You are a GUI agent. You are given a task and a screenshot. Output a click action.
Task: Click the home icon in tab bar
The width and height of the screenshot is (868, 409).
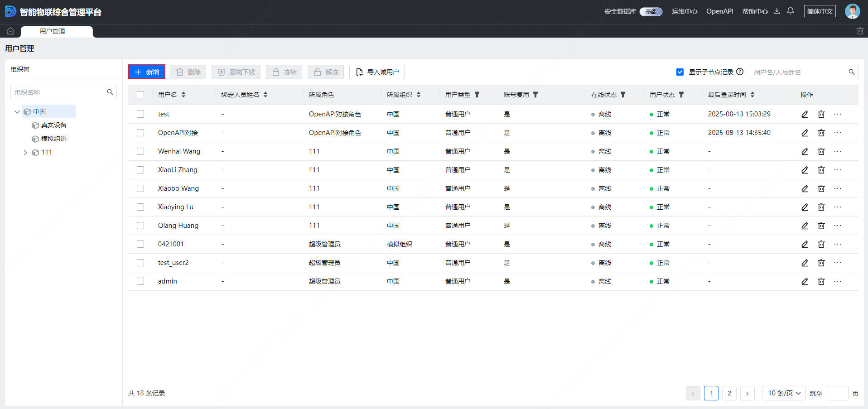coord(10,31)
